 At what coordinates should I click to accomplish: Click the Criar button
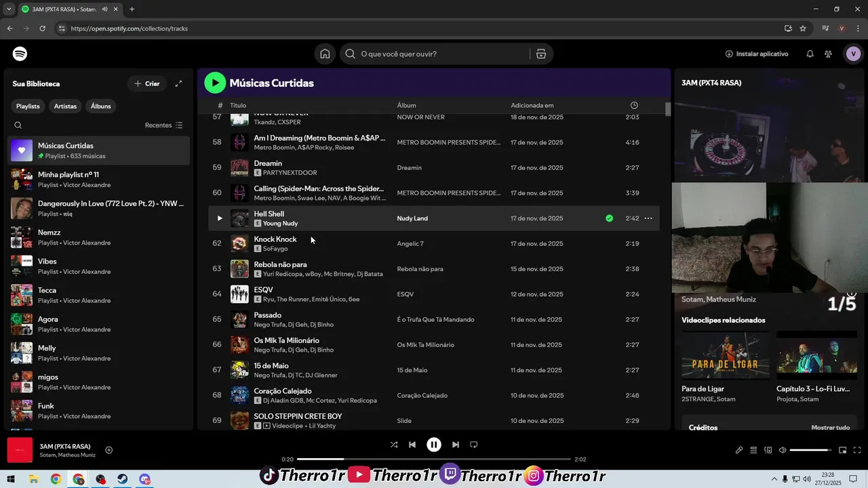click(x=147, y=83)
